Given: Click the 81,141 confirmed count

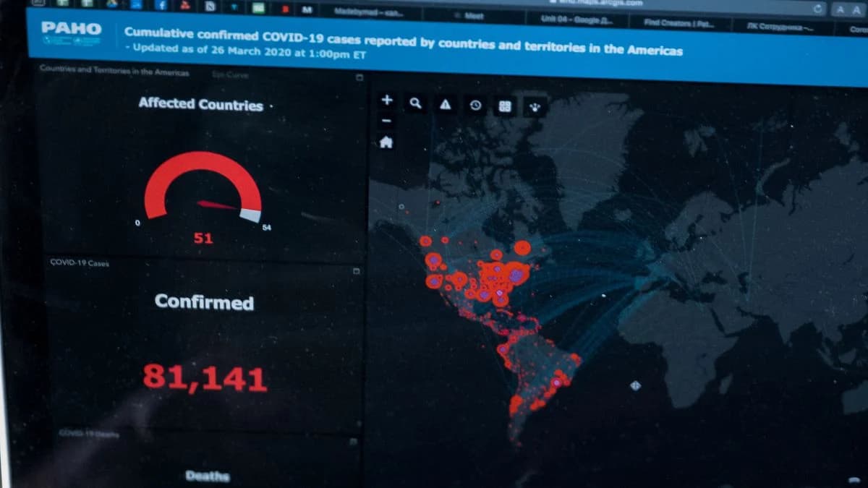Looking at the screenshot, I should (205, 377).
